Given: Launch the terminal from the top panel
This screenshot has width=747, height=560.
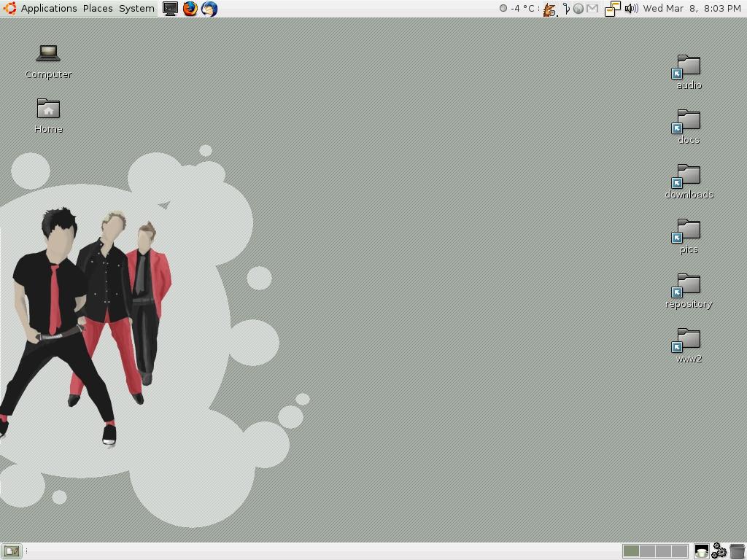Looking at the screenshot, I should (170, 9).
